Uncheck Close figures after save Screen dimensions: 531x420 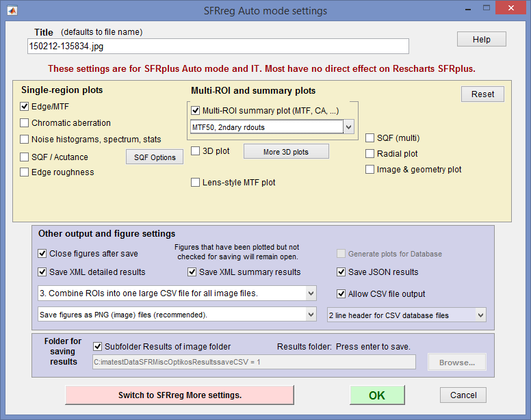(x=42, y=254)
